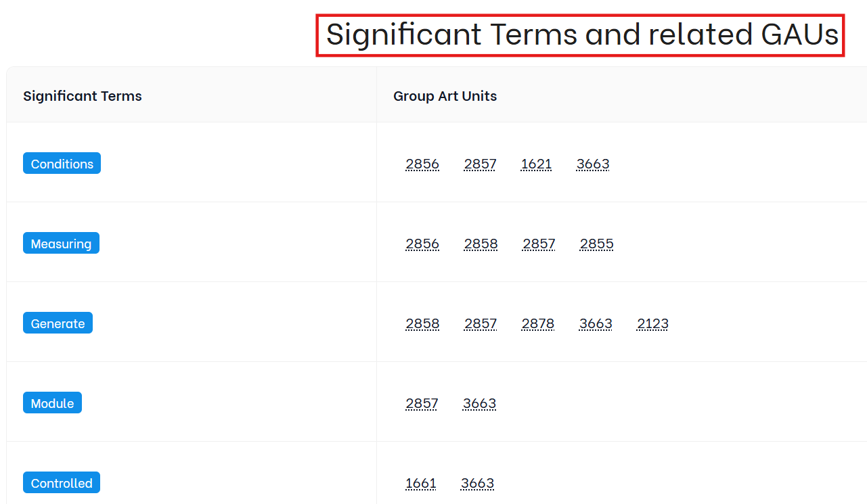Image resolution: width=867 pixels, height=504 pixels.
Task: Click the 2123 group art unit link
Action: tap(652, 323)
